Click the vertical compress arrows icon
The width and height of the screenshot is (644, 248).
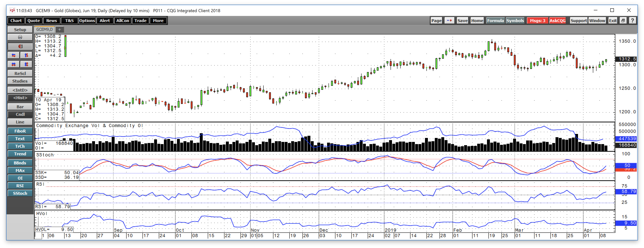26,64
